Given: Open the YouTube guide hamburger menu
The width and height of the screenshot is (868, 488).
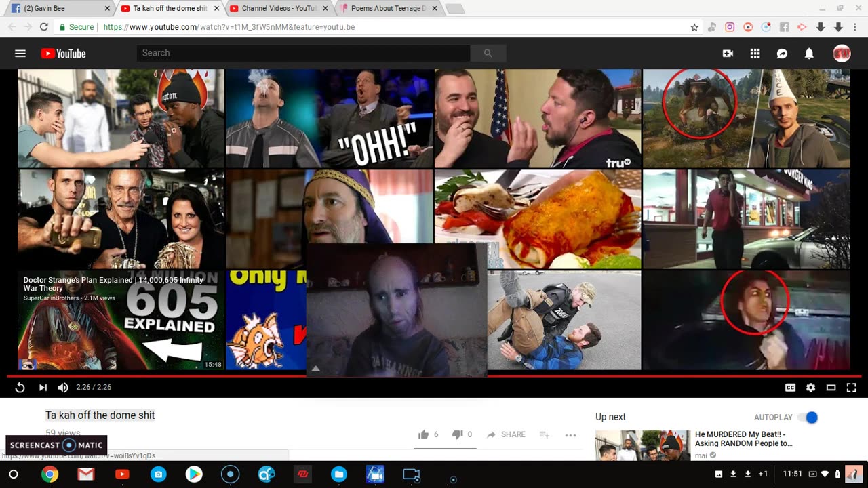Looking at the screenshot, I should tap(20, 54).
